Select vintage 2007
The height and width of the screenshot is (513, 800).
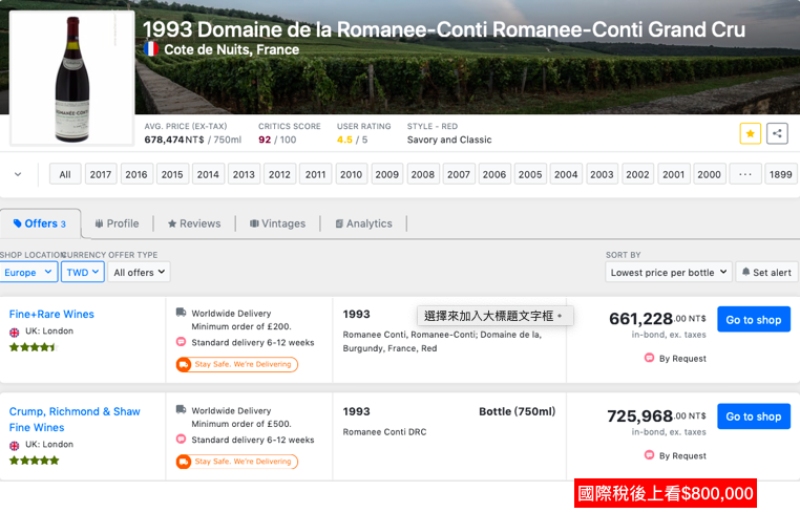pyautogui.click(x=459, y=175)
